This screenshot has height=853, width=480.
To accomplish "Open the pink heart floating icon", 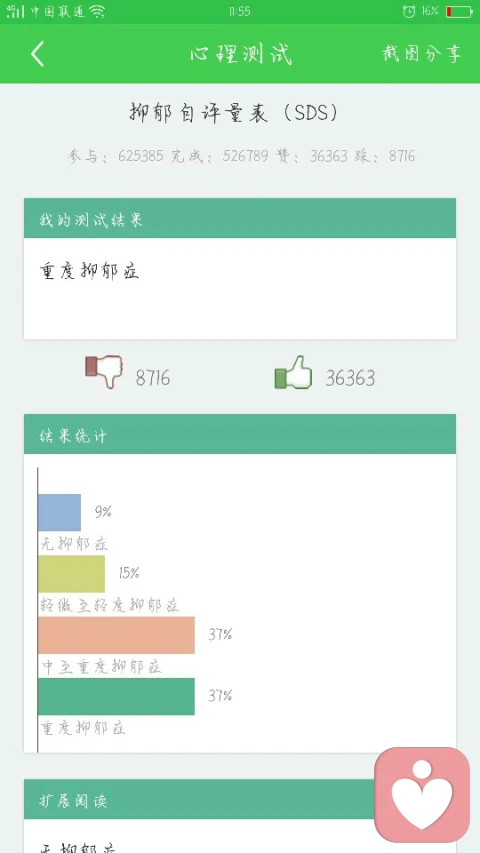I will (x=422, y=794).
